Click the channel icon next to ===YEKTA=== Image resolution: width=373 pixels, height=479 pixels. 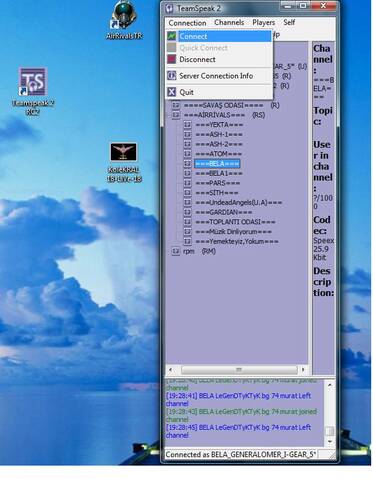(187, 125)
